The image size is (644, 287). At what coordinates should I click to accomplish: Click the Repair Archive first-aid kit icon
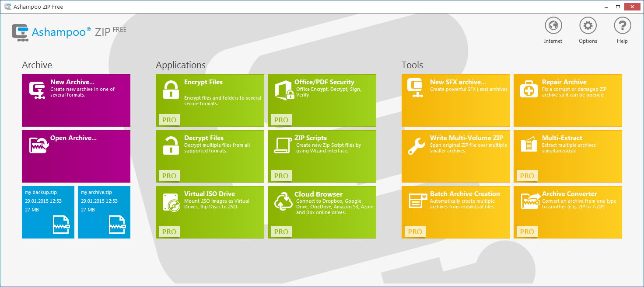coord(528,90)
